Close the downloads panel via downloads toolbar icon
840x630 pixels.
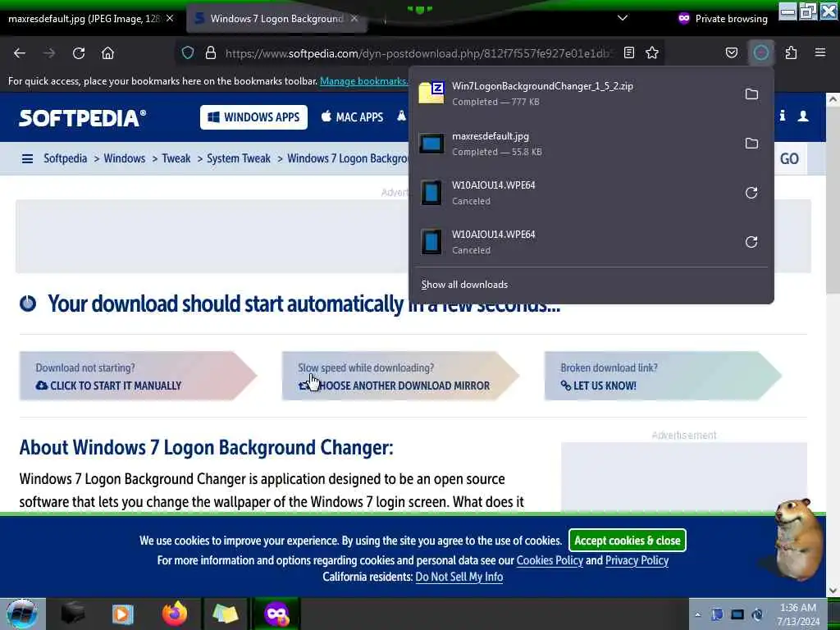tap(760, 52)
